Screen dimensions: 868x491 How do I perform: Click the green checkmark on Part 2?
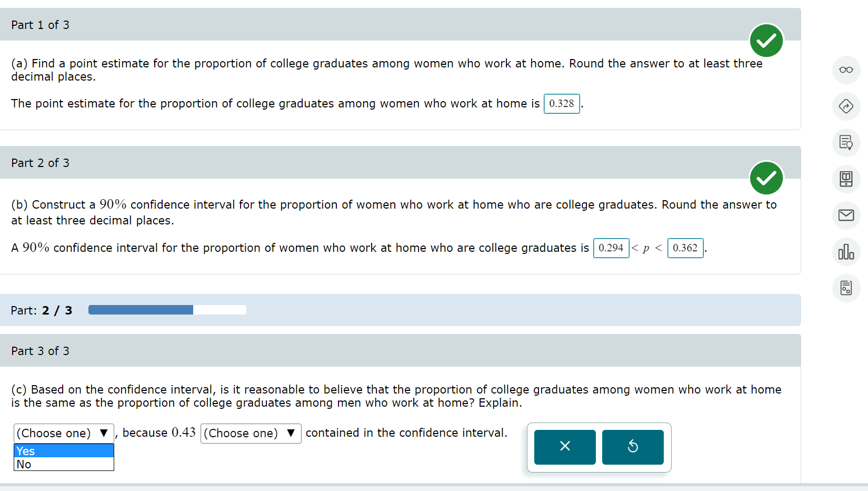[x=766, y=178]
